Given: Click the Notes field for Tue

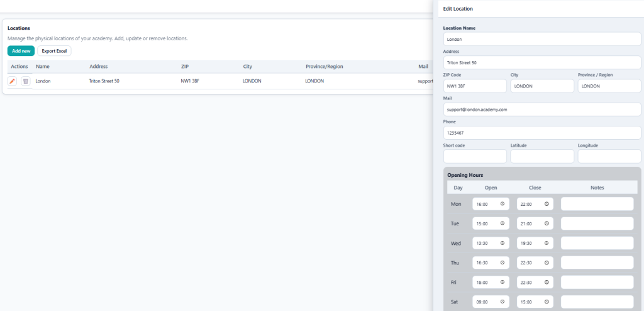Looking at the screenshot, I should (597, 223).
